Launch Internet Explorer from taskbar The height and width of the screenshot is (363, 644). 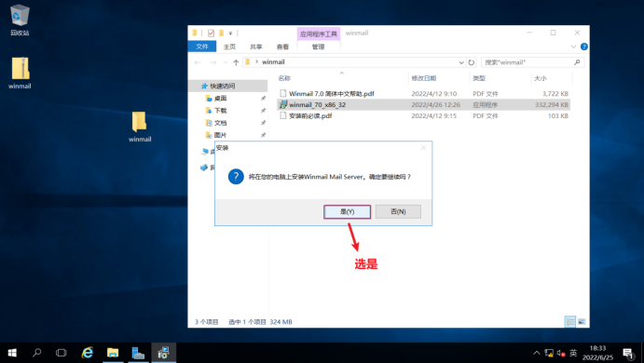point(87,353)
